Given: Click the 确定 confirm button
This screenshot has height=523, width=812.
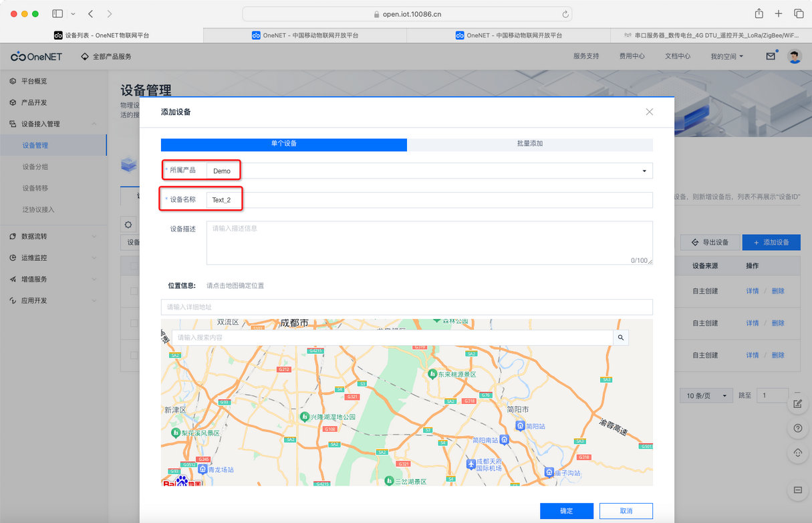Looking at the screenshot, I should (x=566, y=510).
